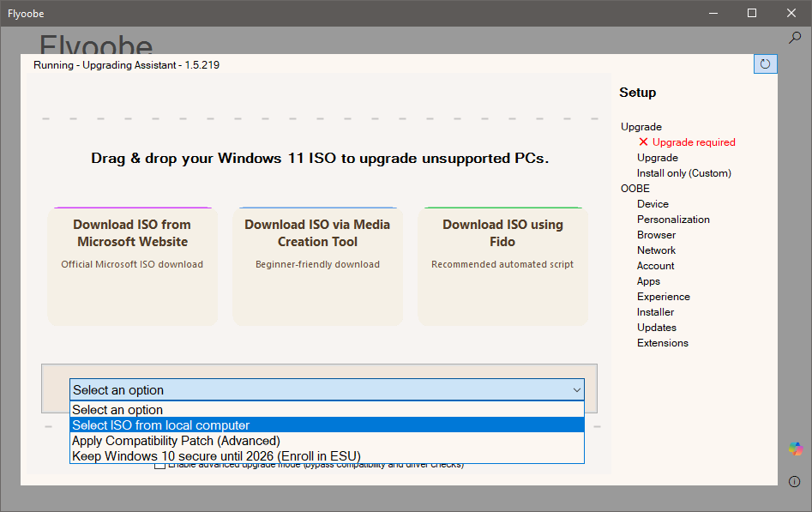
Task: Maximize the Flyoobe window
Action: point(752,13)
